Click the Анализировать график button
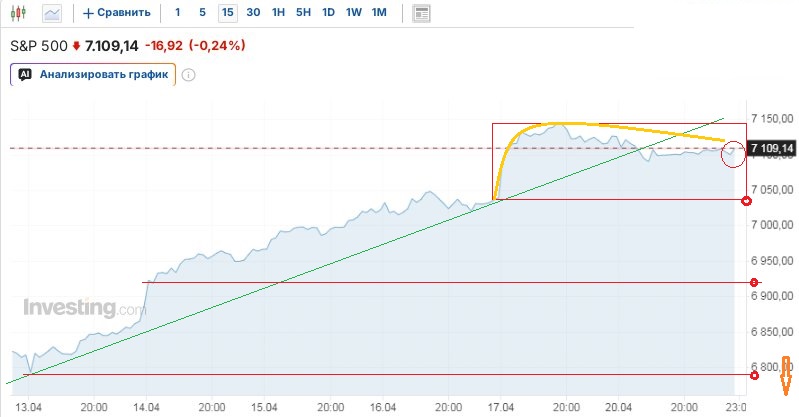This screenshot has width=799, height=417. [x=93, y=74]
